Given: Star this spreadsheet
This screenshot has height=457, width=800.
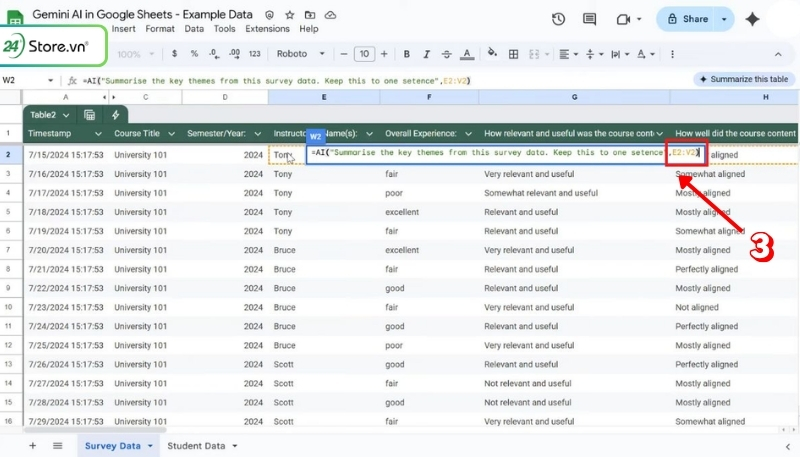Looking at the screenshot, I should 290,15.
